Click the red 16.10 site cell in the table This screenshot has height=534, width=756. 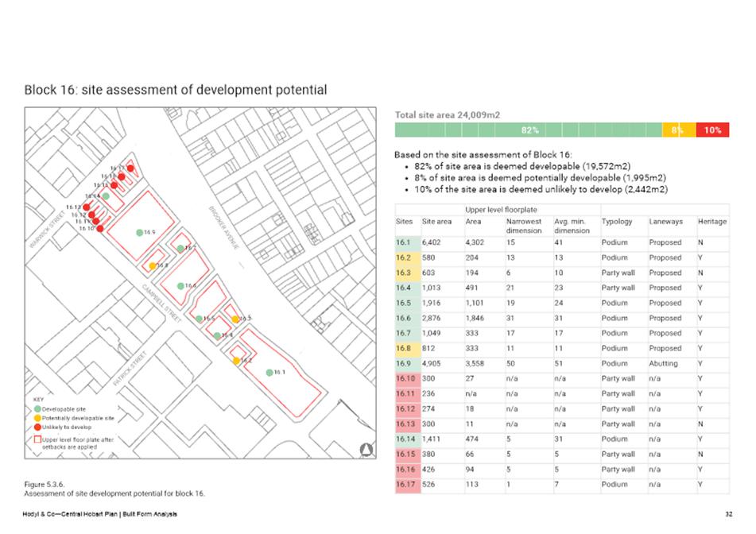pyautogui.click(x=407, y=379)
